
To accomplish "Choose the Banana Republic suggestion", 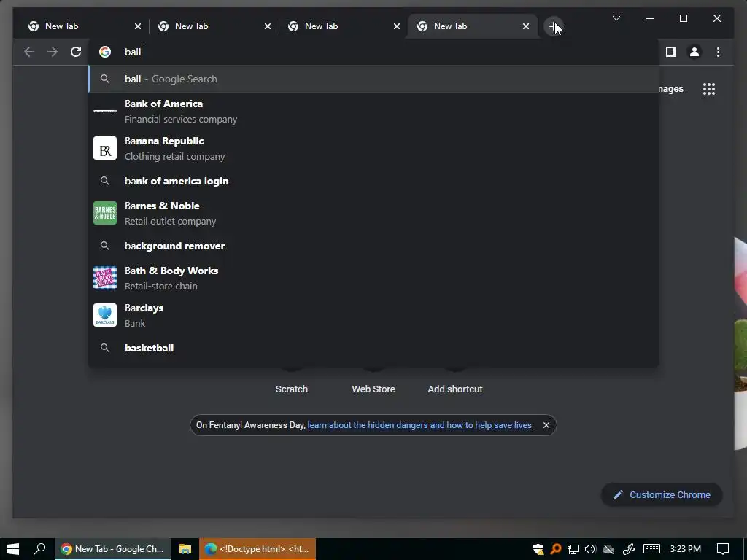I will click(374, 148).
